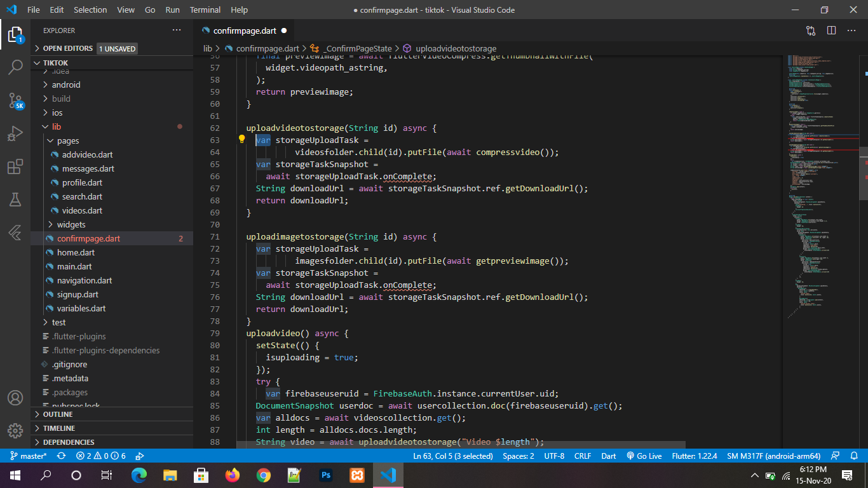Open the File menu
This screenshot has height=488, width=868.
(x=34, y=10)
